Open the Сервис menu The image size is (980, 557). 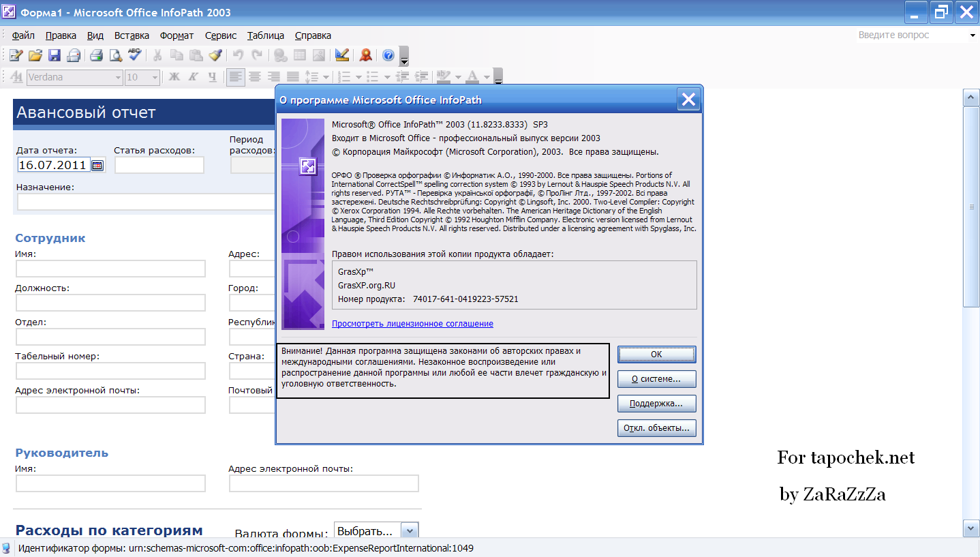(221, 35)
